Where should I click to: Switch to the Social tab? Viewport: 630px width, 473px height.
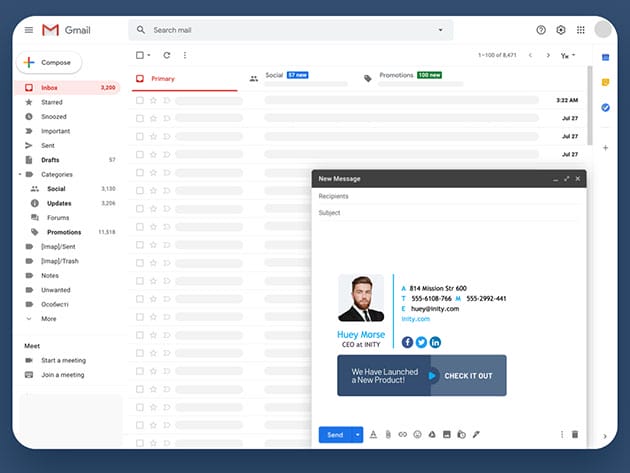[274, 76]
